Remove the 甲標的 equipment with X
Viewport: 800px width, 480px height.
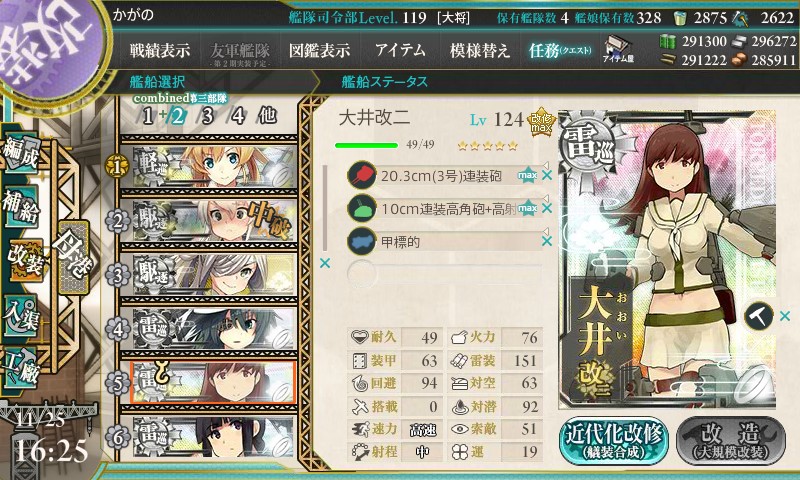point(547,241)
